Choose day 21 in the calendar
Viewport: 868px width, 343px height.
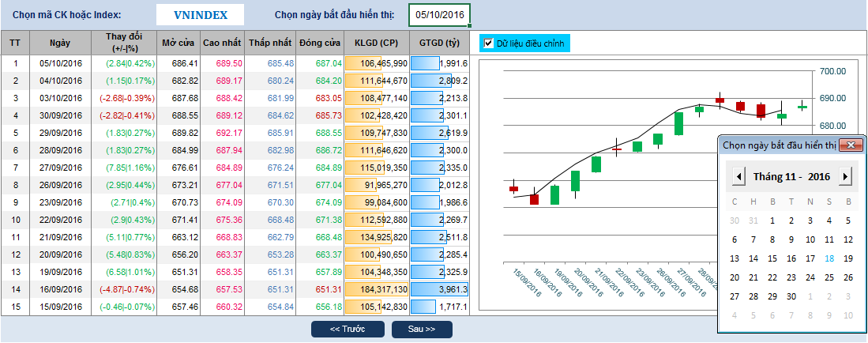click(x=753, y=277)
